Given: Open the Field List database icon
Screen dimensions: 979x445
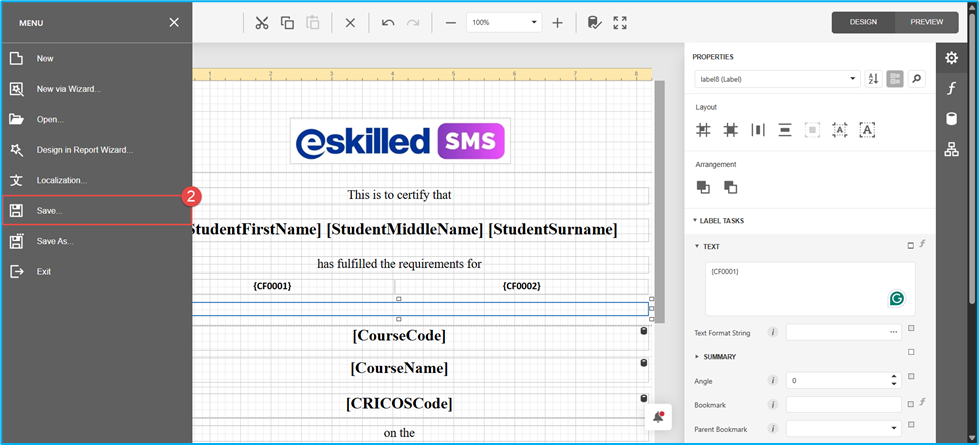Looking at the screenshot, I should click(951, 119).
